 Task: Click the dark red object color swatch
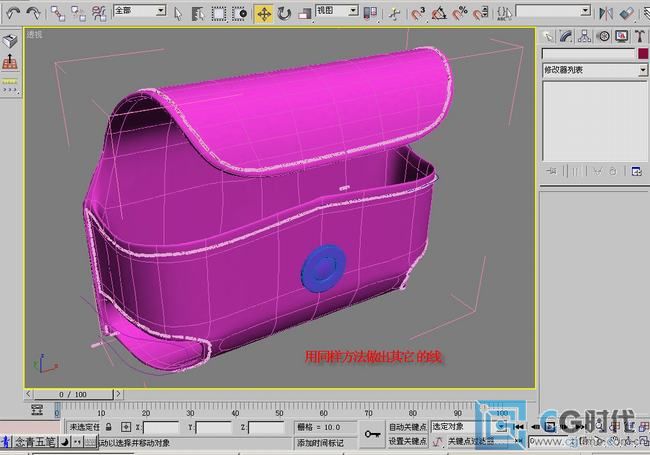(x=643, y=54)
